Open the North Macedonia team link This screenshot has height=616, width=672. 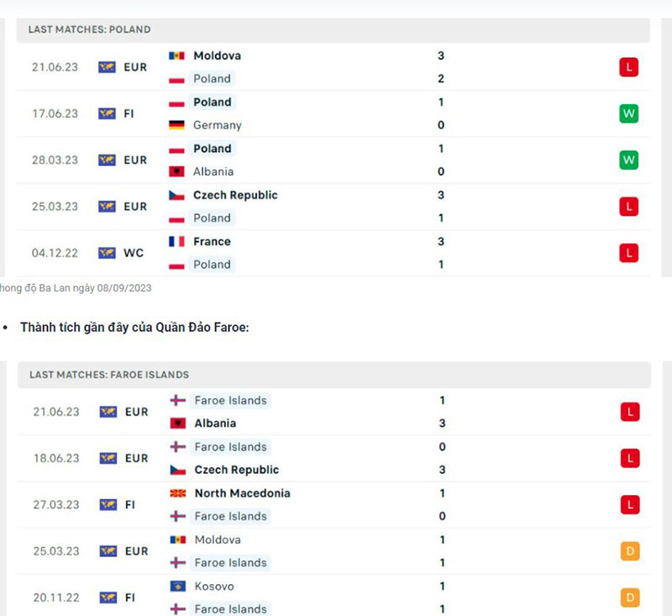click(x=242, y=493)
